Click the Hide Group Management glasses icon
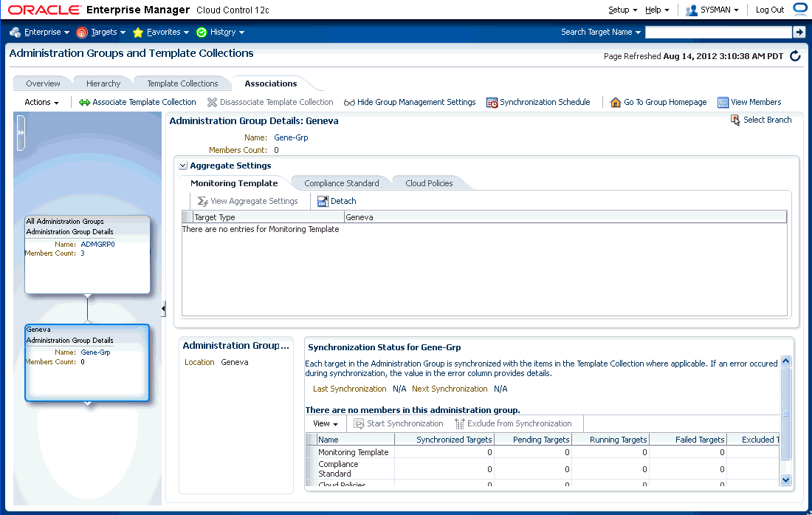 point(350,102)
